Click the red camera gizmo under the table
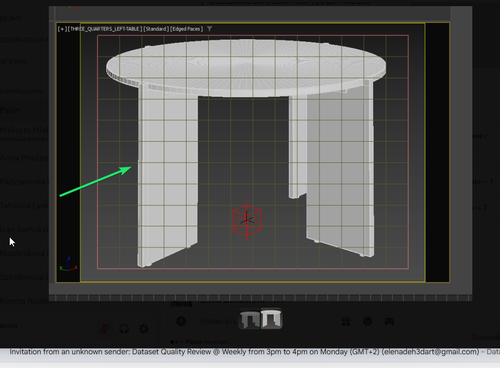This screenshot has height=368, width=500. [x=246, y=220]
